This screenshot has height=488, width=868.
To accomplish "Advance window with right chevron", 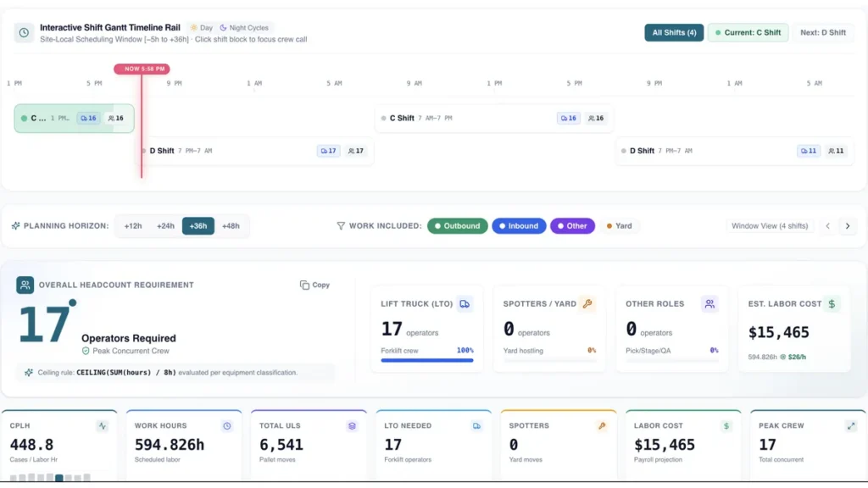I will point(848,225).
